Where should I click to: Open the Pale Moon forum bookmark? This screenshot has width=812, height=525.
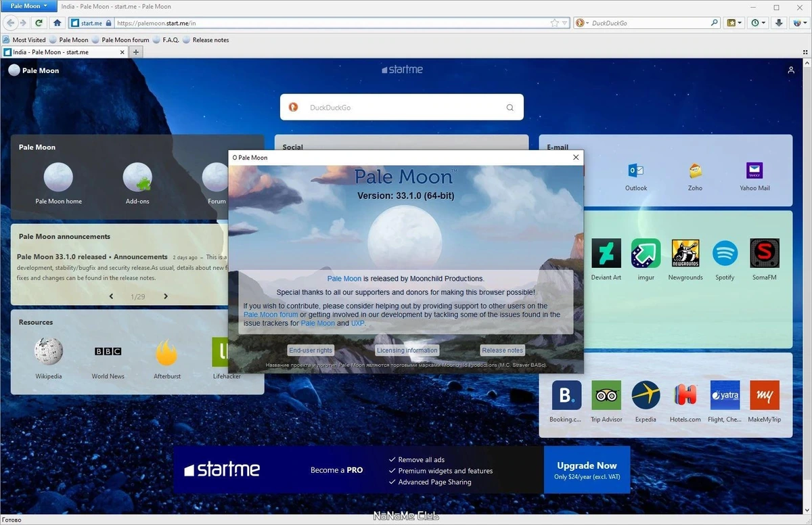point(120,40)
